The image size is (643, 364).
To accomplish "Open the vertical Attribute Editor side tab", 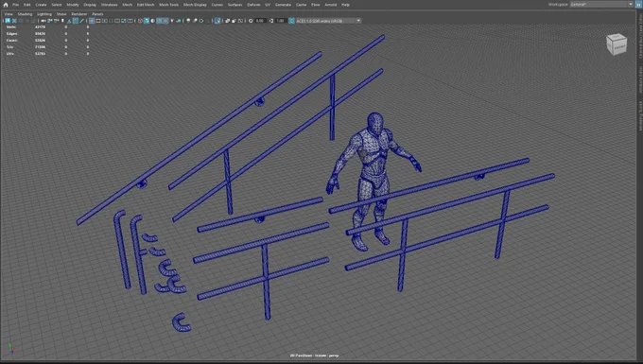I will tap(640, 80).
